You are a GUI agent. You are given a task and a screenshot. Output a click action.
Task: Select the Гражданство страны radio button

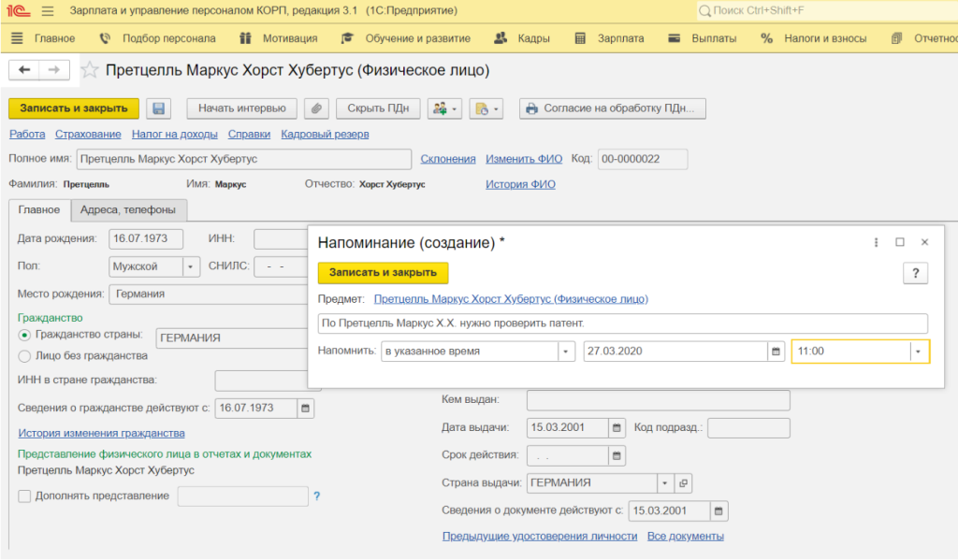pyautogui.click(x=24, y=335)
